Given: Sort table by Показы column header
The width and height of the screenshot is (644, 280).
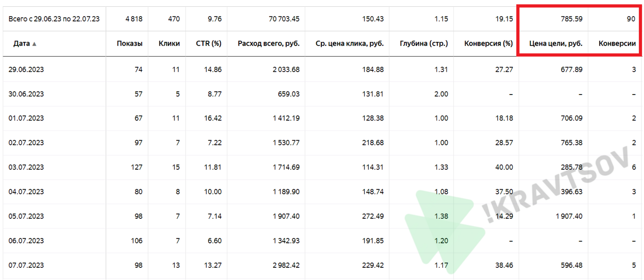Looking at the screenshot, I should click(129, 43).
